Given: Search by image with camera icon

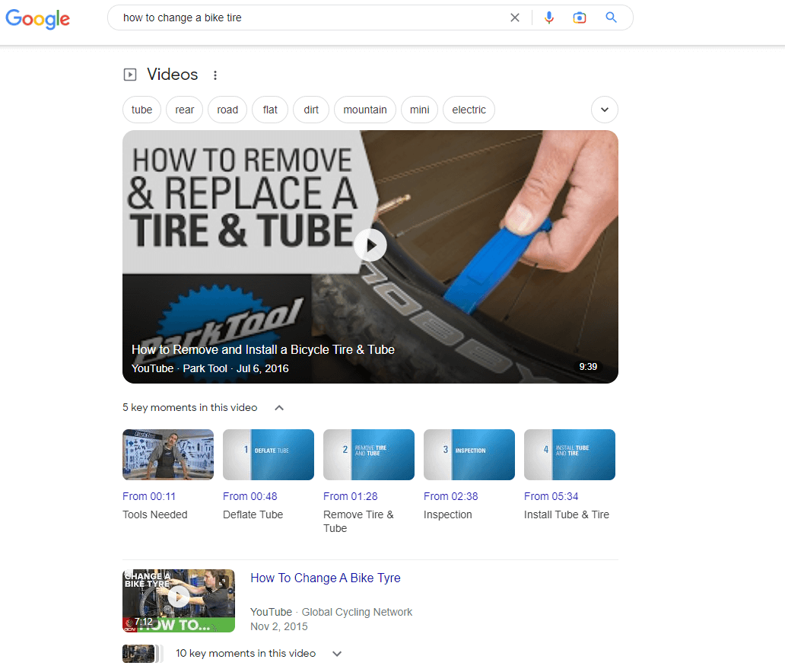Looking at the screenshot, I should click(579, 18).
